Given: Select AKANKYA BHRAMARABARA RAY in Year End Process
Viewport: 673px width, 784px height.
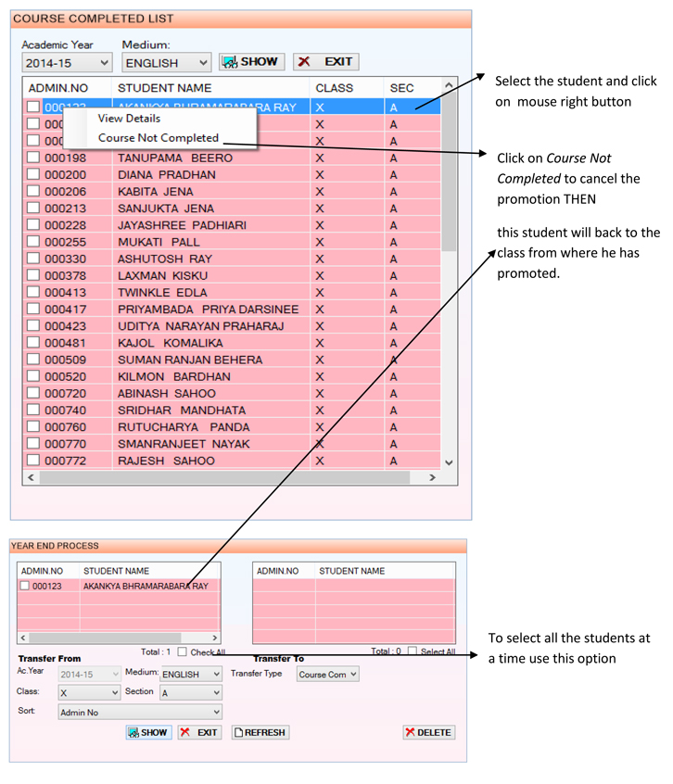Looking at the screenshot, I should [146, 586].
